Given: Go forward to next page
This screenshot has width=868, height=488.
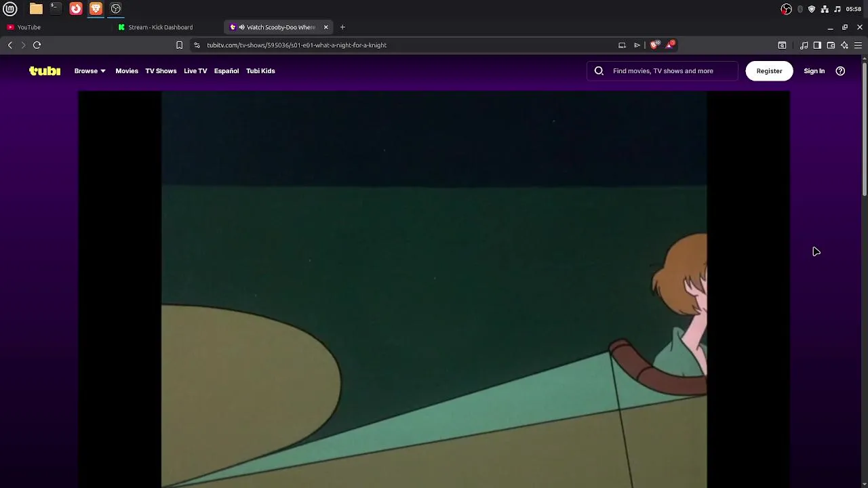Looking at the screenshot, I should point(23,45).
